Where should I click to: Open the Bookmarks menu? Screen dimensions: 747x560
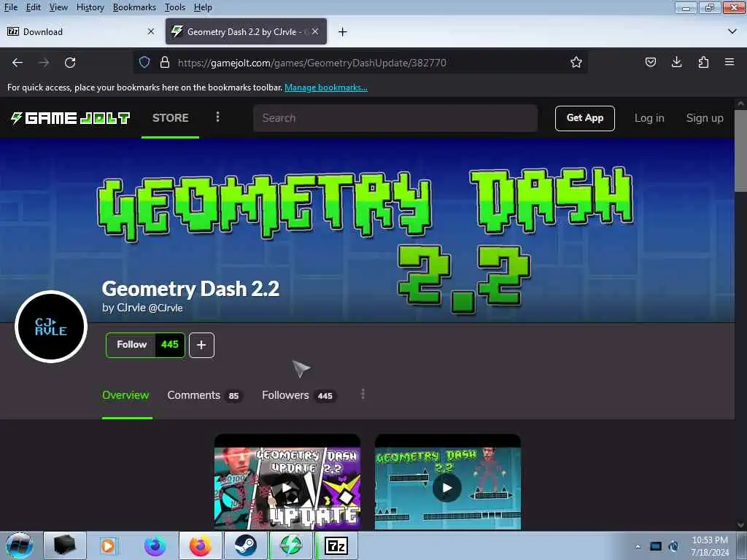[134, 7]
